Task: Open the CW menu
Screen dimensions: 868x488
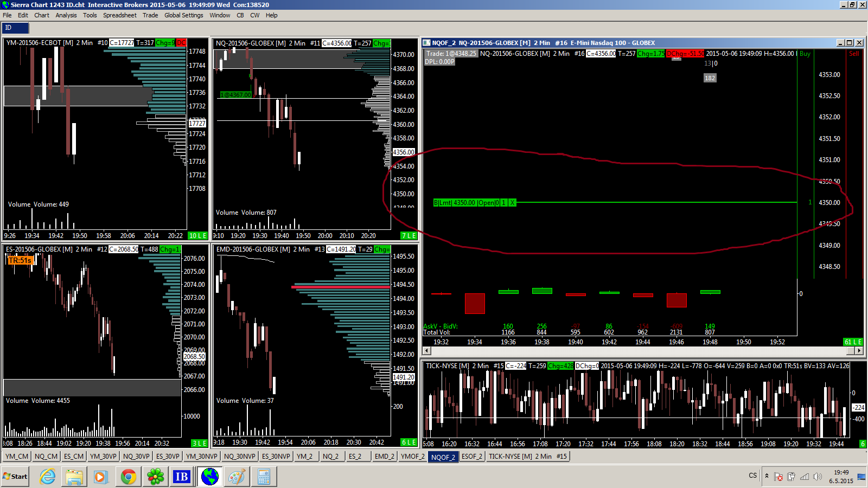Action: click(x=255, y=15)
